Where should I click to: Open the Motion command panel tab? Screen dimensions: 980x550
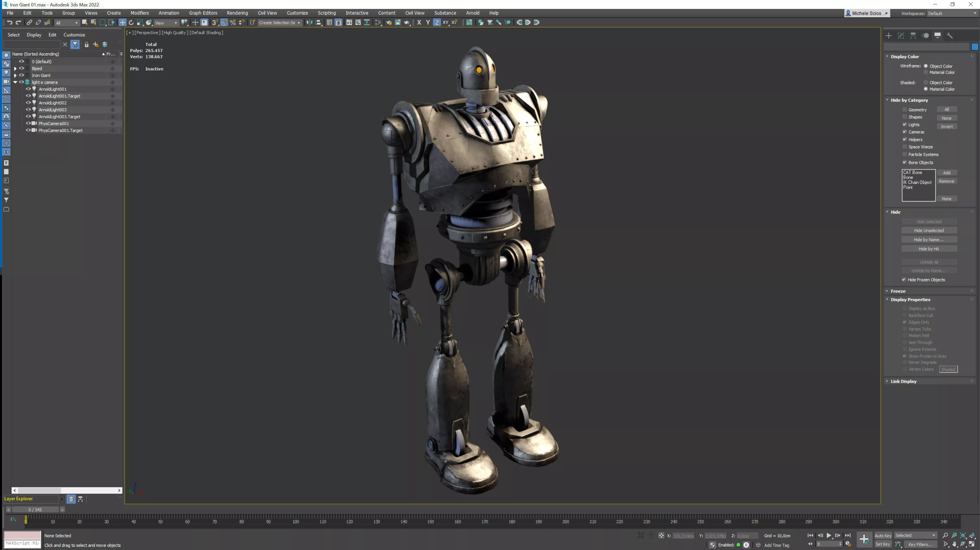click(x=925, y=35)
